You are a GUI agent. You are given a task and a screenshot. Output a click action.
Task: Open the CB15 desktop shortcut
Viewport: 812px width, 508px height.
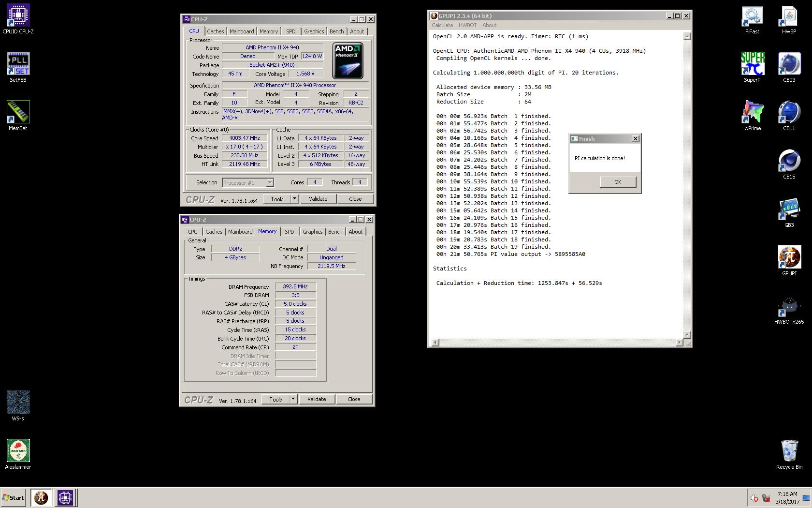coord(789,164)
